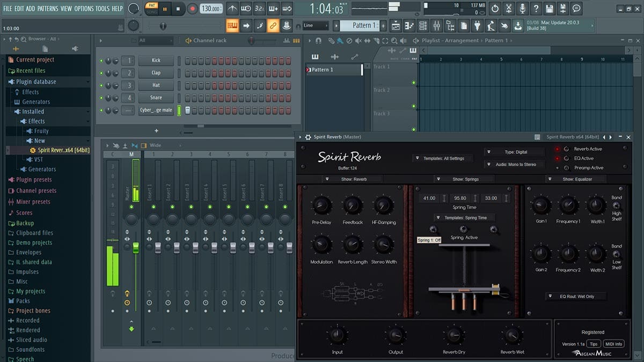Open the metronome tool icon
Image resolution: width=644 pixels, height=362 pixels.
click(x=232, y=9)
